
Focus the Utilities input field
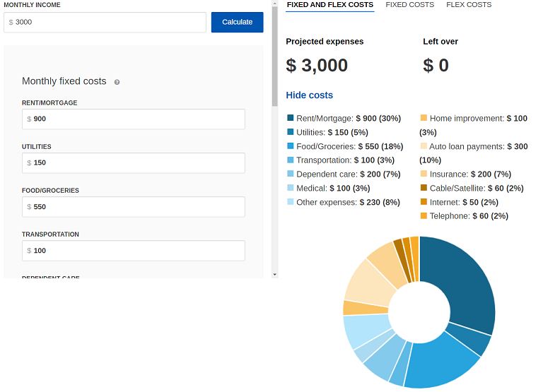click(134, 163)
